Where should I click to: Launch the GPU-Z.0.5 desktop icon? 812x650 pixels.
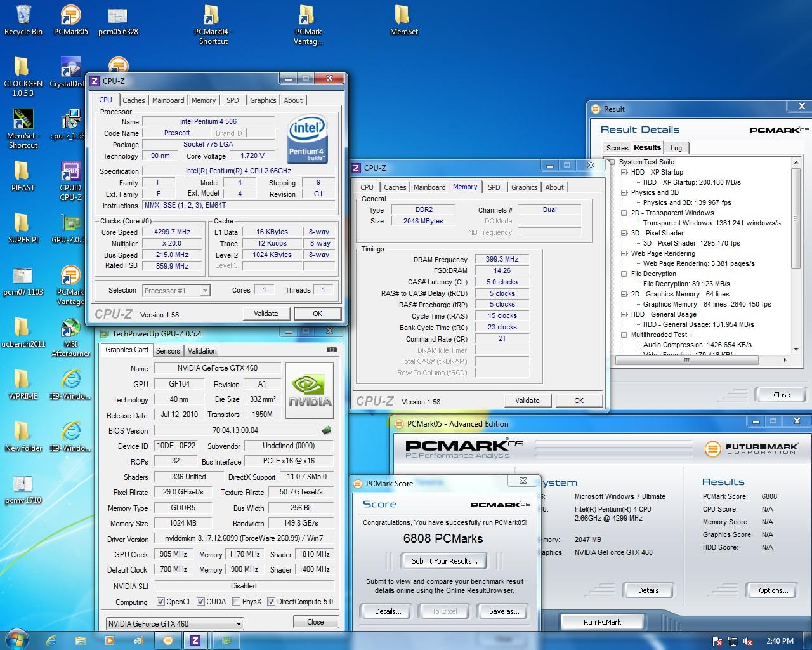(69, 228)
